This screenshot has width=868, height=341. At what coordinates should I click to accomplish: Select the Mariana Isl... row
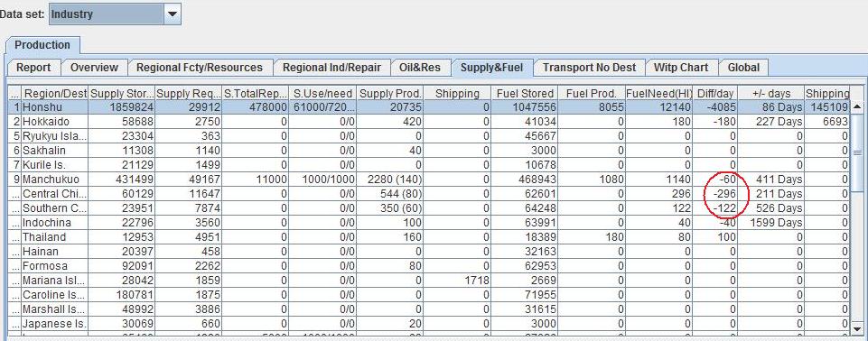click(x=429, y=281)
